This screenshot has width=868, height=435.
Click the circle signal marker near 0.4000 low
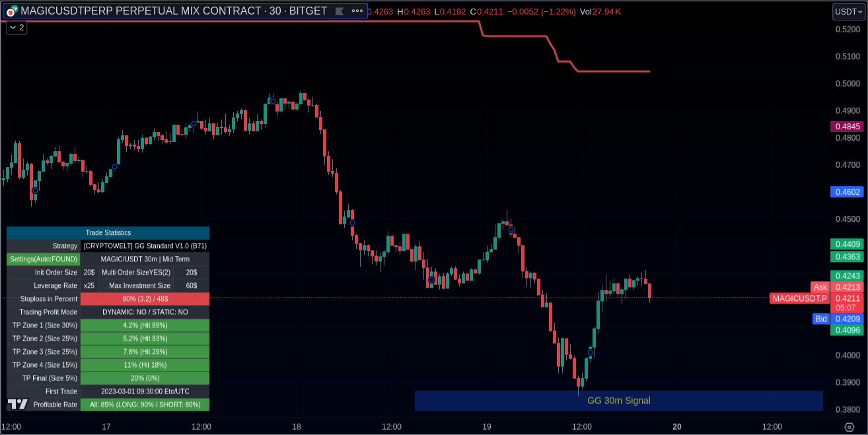tap(590, 352)
